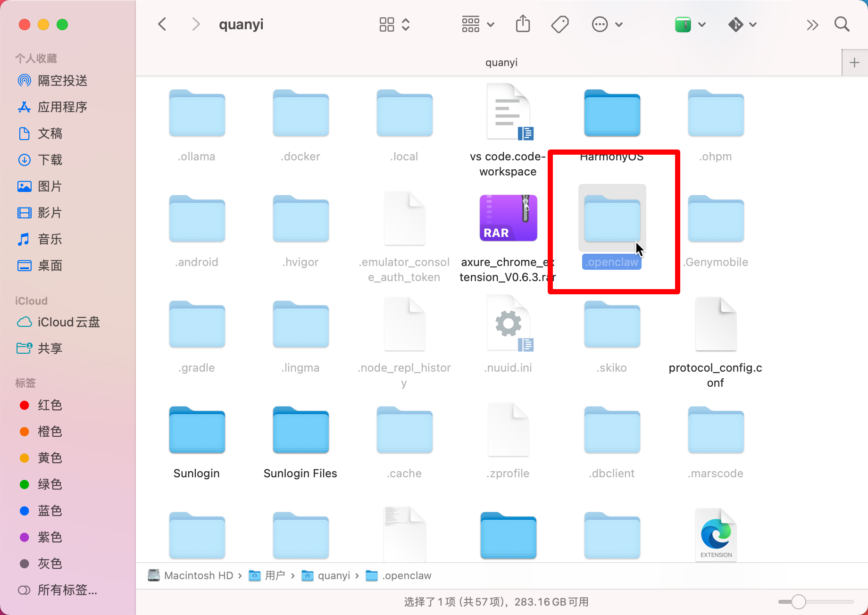
Task: Click the quanyi tab label
Action: [x=501, y=62]
